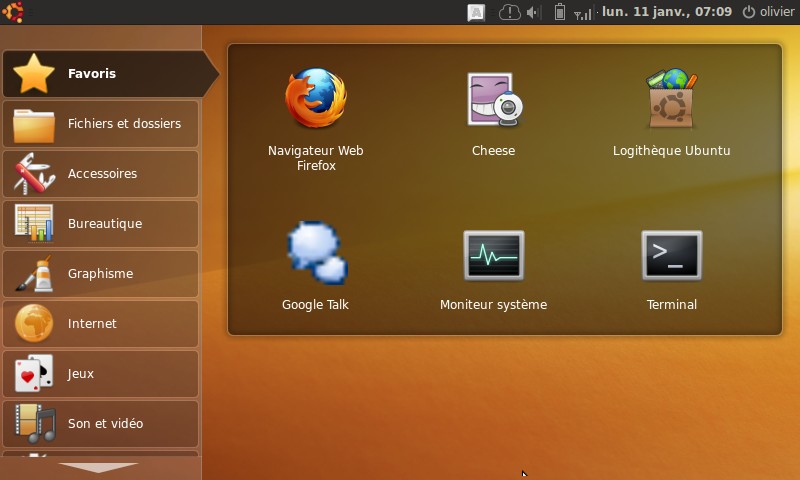Viewport: 800px width, 480px height.
Task: Show the Bureautique category
Action: tap(101, 223)
